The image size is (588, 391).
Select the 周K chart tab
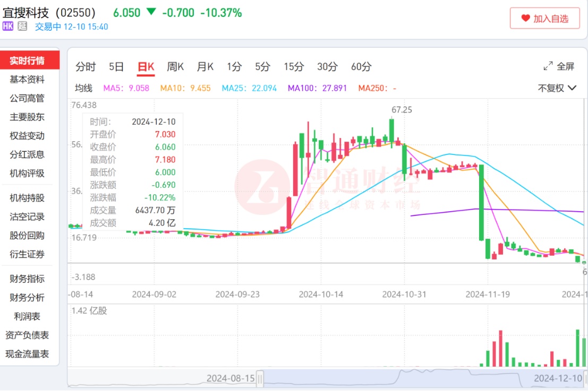(175, 67)
